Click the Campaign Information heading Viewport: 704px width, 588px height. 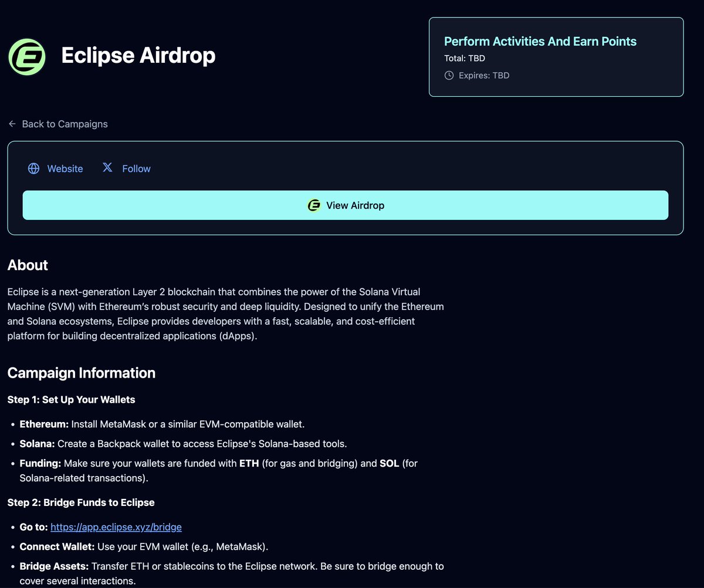click(x=82, y=373)
